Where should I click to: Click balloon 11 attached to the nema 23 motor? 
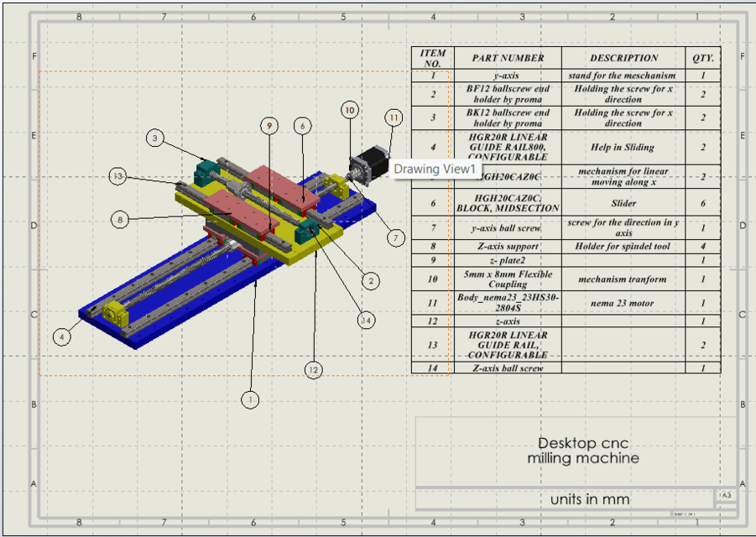coord(392,117)
